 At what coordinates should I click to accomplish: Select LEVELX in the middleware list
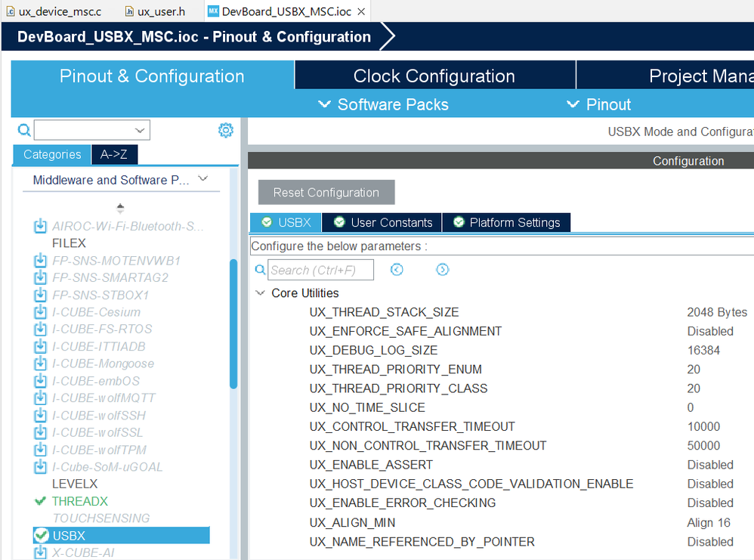tap(75, 484)
